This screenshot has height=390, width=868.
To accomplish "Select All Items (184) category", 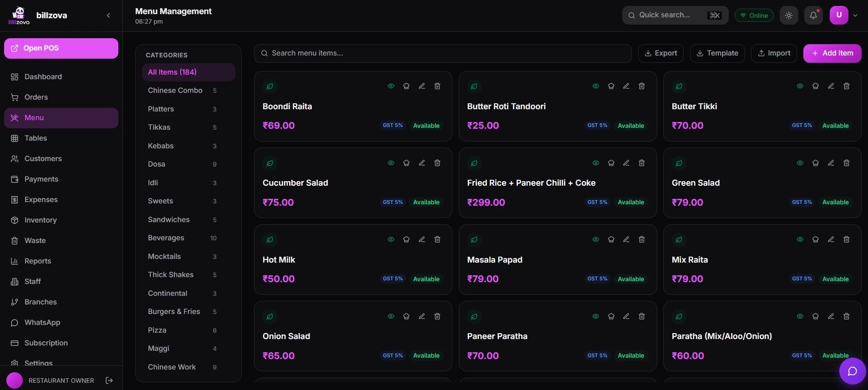I will (x=188, y=72).
